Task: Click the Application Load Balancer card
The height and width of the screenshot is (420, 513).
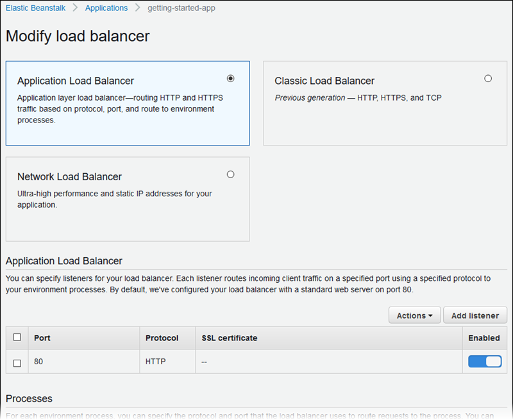Action: [127, 103]
